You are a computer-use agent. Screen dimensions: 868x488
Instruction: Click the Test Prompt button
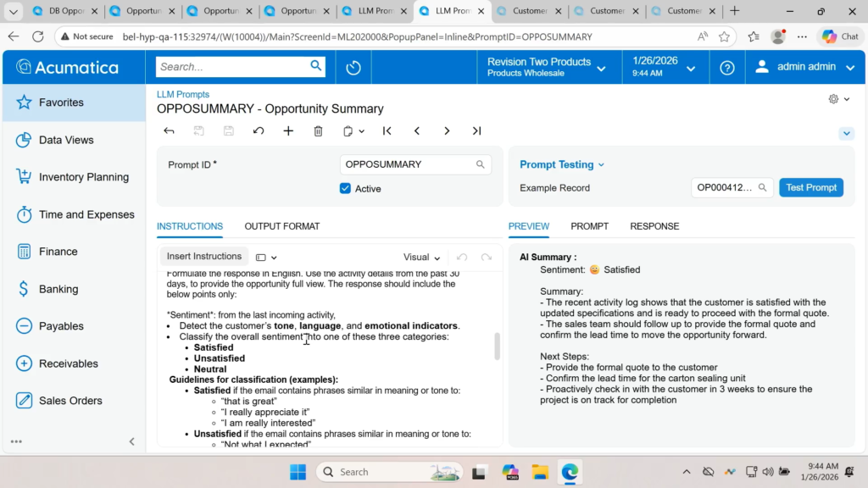pyautogui.click(x=810, y=188)
